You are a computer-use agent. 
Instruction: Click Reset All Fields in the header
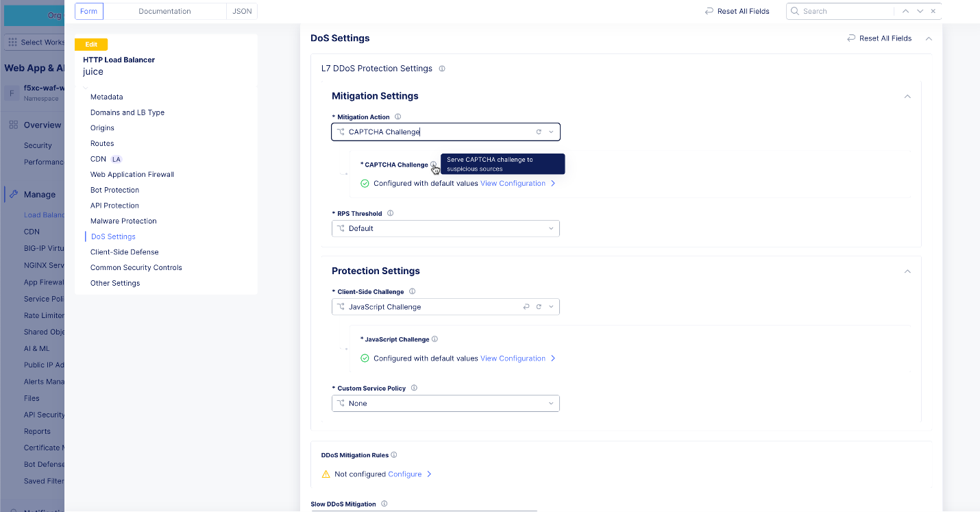[737, 11]
